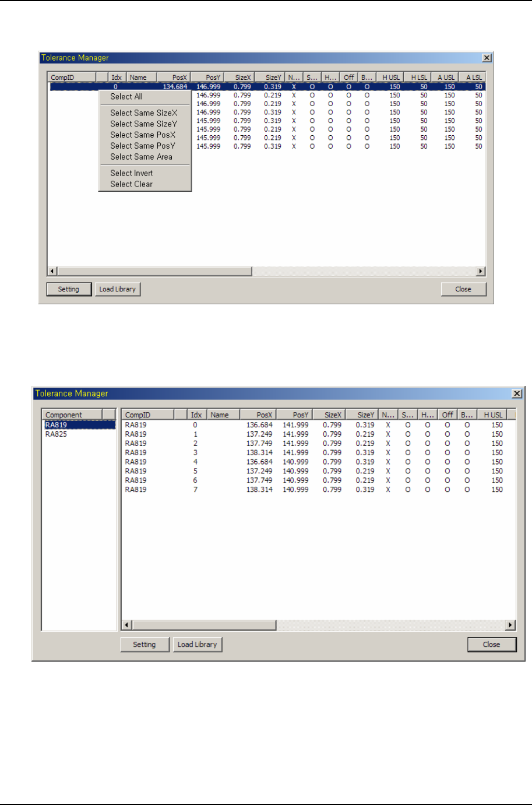The height and width of the screenshot is (805, 532).
Task: Choose Select Same SizeY menu entry
Action: pos(145,124)
